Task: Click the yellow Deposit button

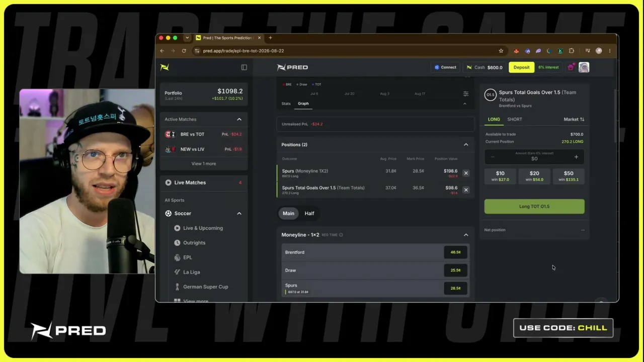Action: click(521, 67)
